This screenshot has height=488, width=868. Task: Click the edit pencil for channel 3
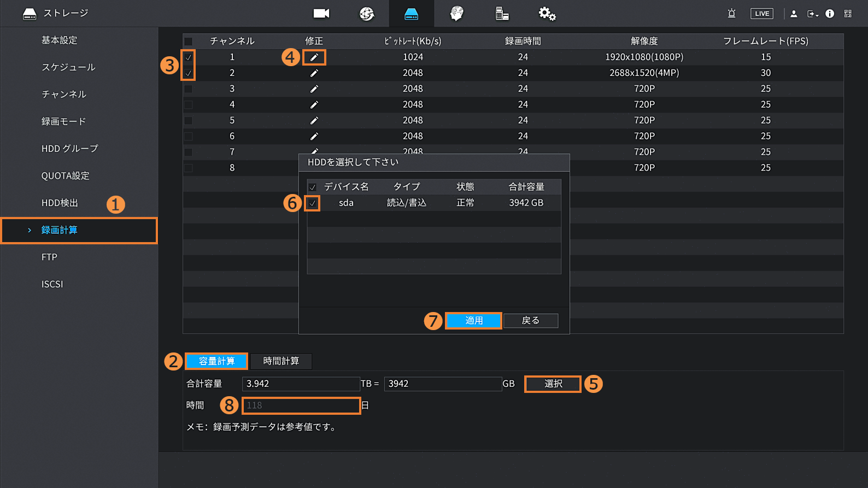[x=314, y=89]
